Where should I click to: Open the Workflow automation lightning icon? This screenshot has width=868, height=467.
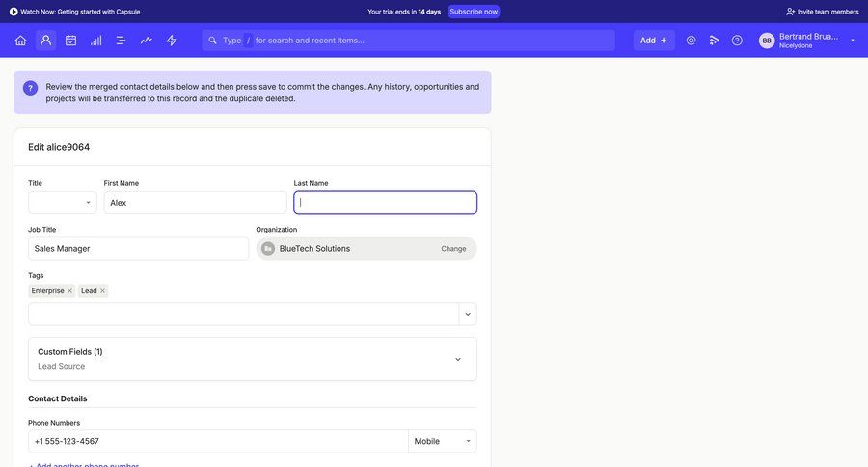point(172,41)
